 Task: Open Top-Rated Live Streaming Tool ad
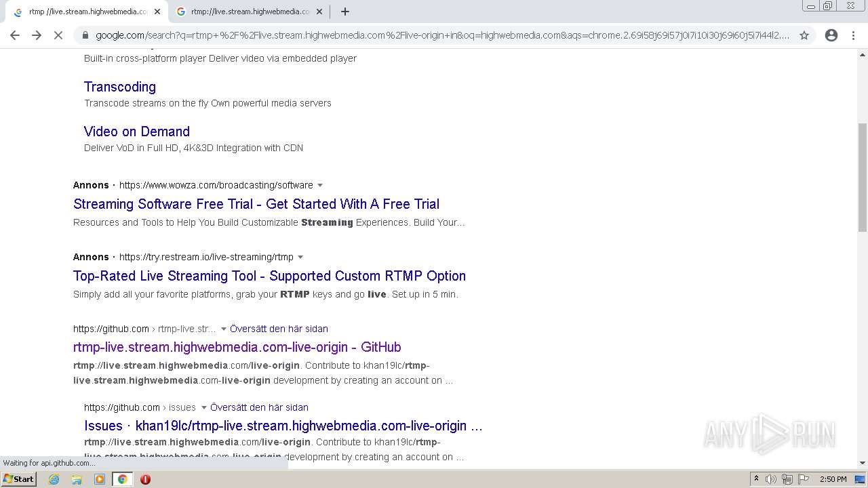point(269,276)
